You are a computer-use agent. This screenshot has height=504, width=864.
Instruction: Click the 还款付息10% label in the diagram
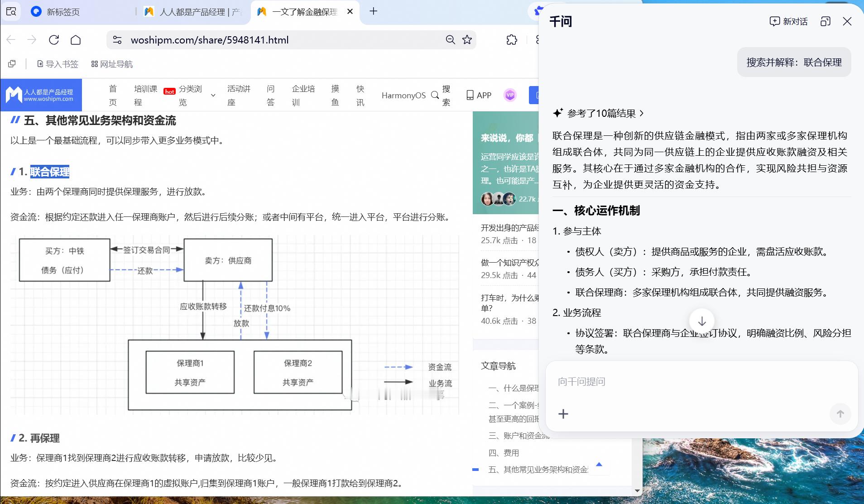click(267, 308)
